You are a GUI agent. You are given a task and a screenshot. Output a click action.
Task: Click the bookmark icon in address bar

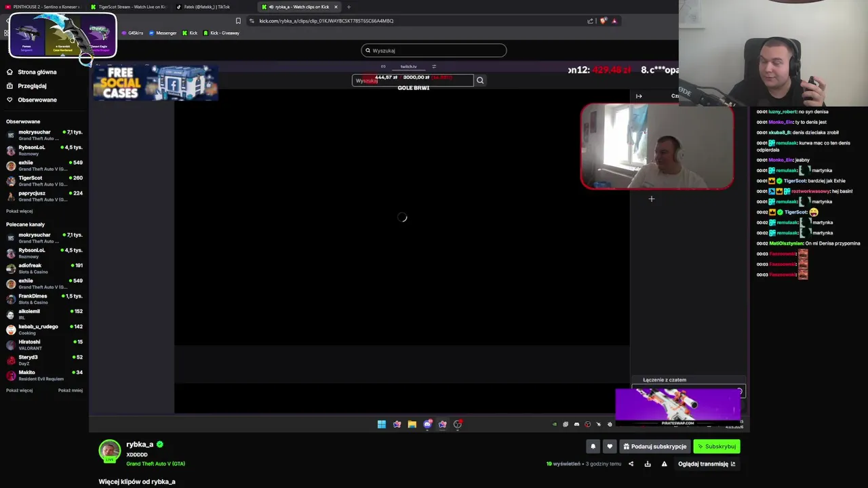[x=238, y=21]
